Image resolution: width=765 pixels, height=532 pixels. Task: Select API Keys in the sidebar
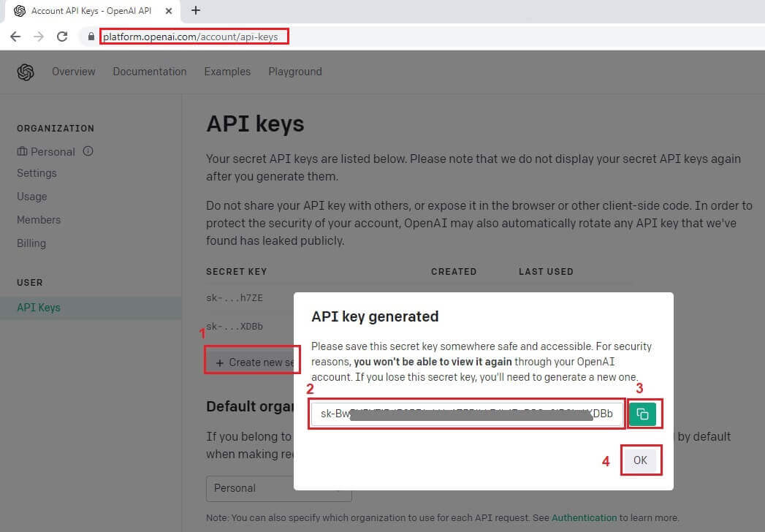coord(91,308)
